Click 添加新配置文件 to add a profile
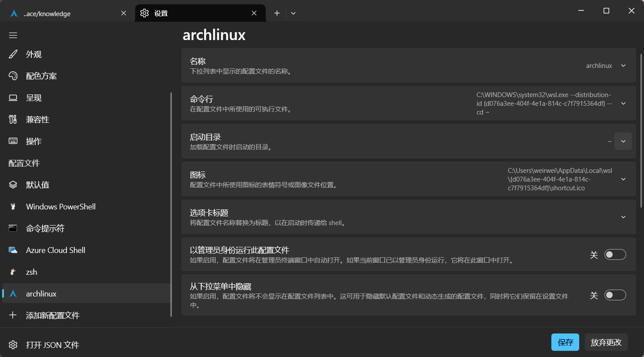 tap(52, 316)
